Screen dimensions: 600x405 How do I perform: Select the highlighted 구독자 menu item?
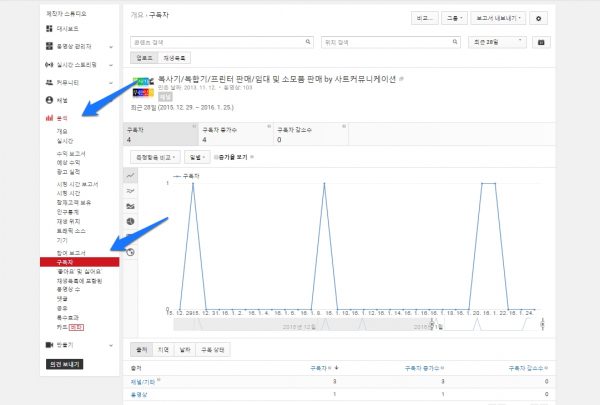coord(80,262)
